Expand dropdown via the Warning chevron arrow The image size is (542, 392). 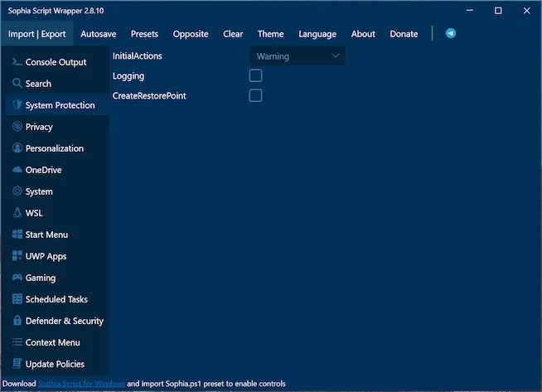[x=335, y=56]
